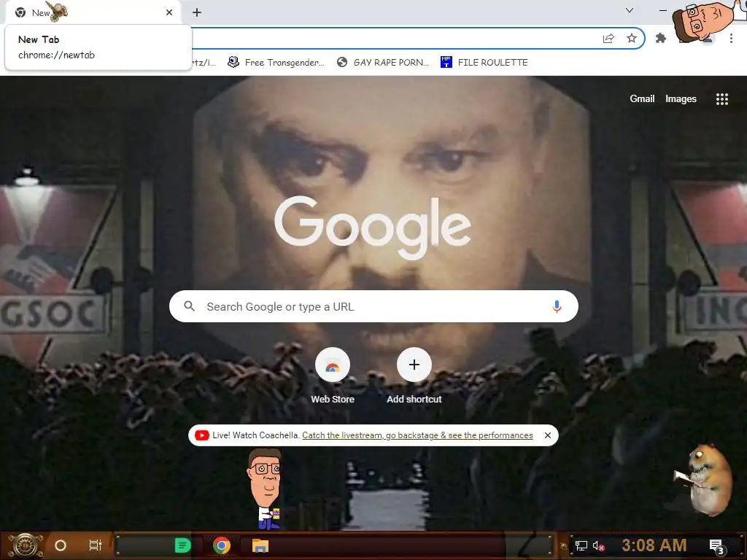Open Task View on the taskbar
The height and width of the screenshot is (560, 747).
96,545
